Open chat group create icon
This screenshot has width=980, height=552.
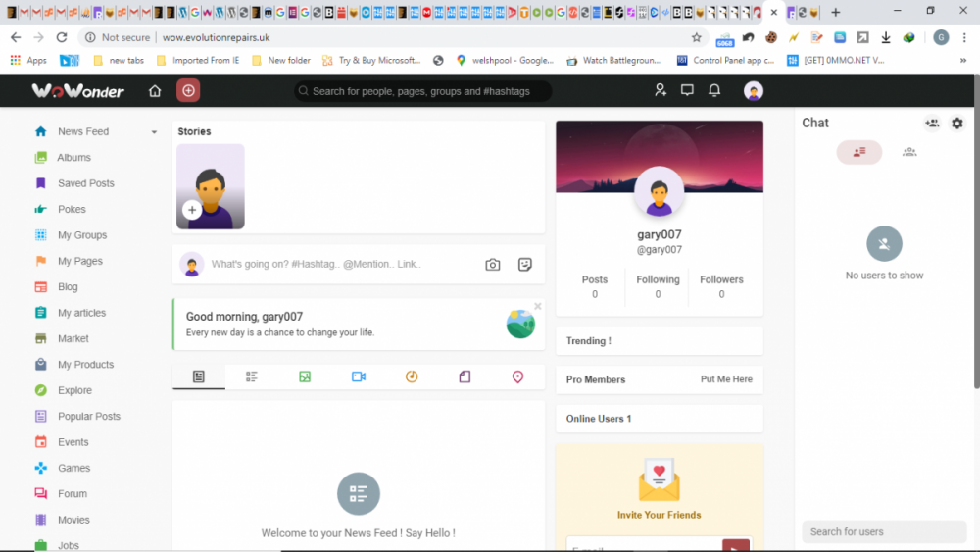click(x=932, y=124)
